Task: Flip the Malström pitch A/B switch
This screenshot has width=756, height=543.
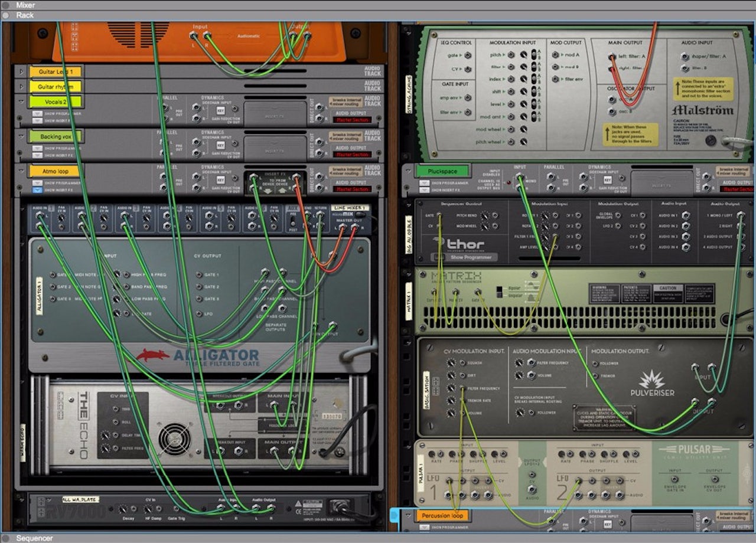Action: point(534,55)
